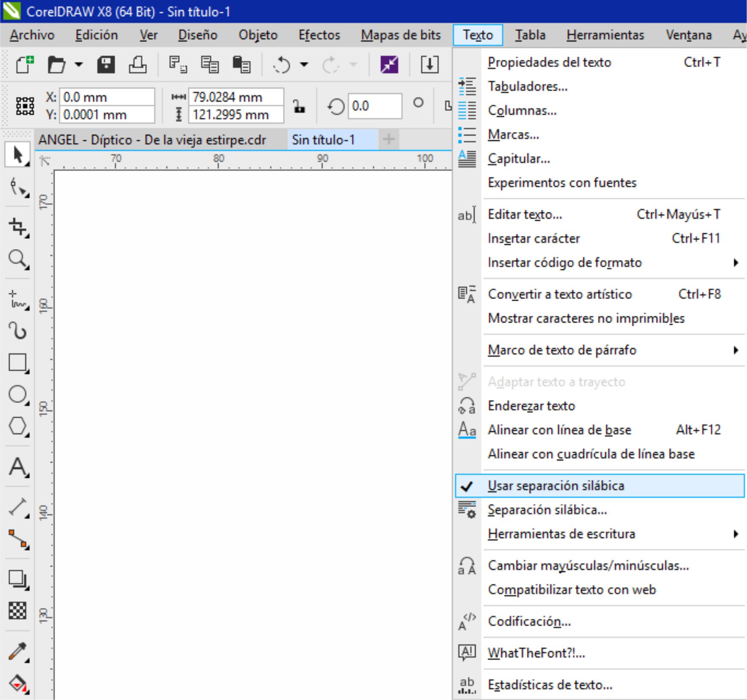Toggle Usar separación silábica check
Viewport: 747px width, 700px height.
[x=599, y=486]
